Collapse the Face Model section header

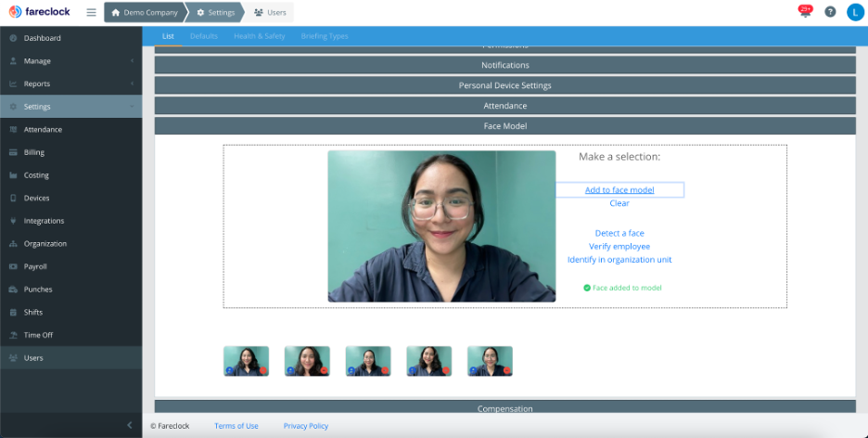coord(504,126)
